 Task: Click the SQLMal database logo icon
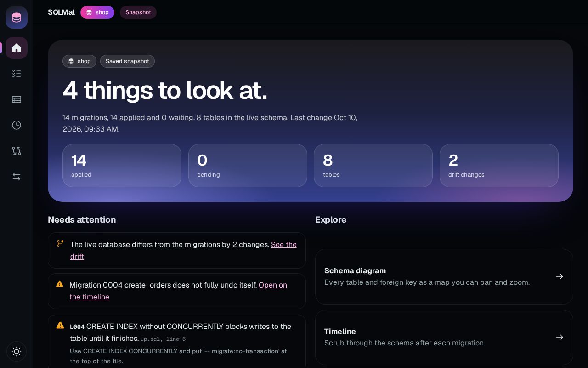pyautogui.click(x=17, y=17)
